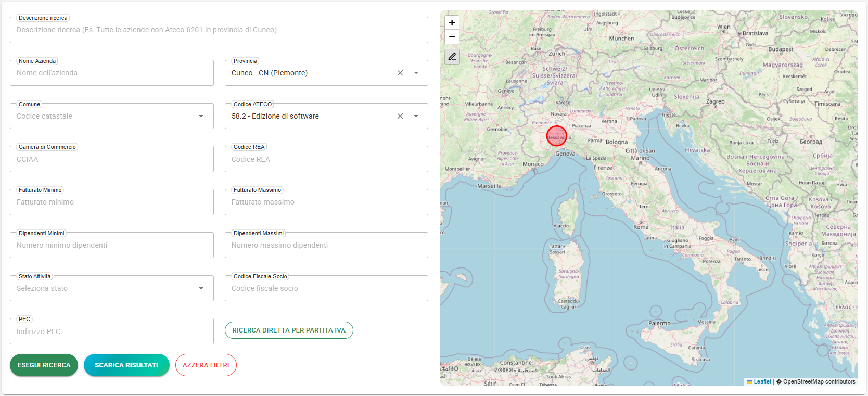This screenshot has width=868, height=396.
Task: Open the Comune dropdown
Action: (x=201, y=116)
